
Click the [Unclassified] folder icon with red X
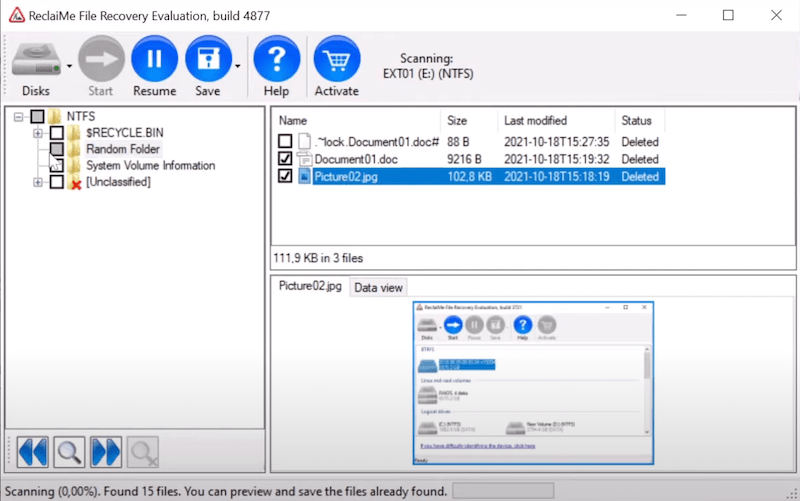(x=74, y=182)
